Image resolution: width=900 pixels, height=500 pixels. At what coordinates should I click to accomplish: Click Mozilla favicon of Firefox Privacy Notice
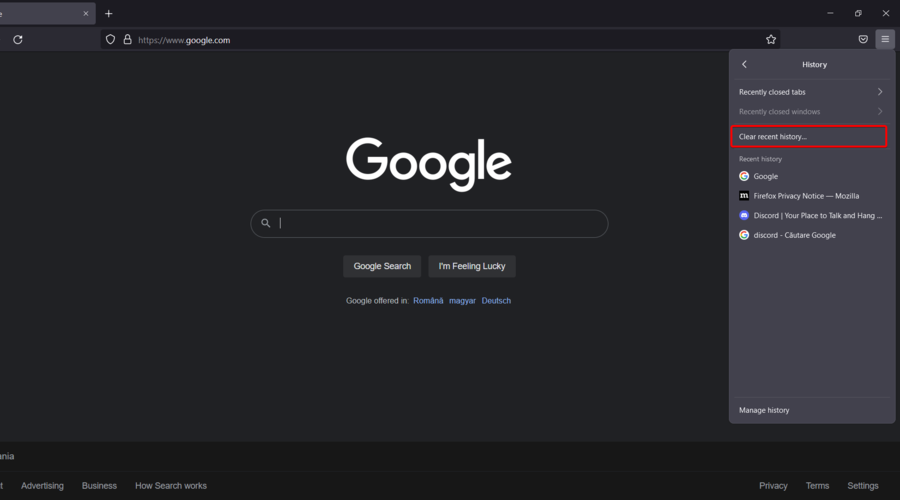pyautogui.click(x=744, y=196)
